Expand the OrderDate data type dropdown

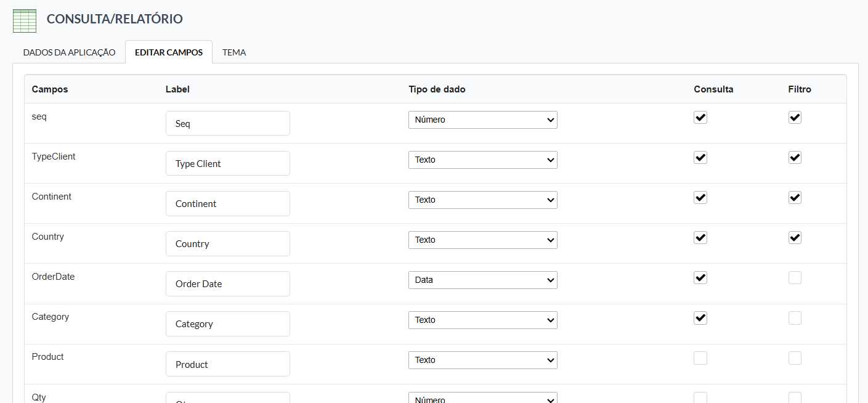482,280
